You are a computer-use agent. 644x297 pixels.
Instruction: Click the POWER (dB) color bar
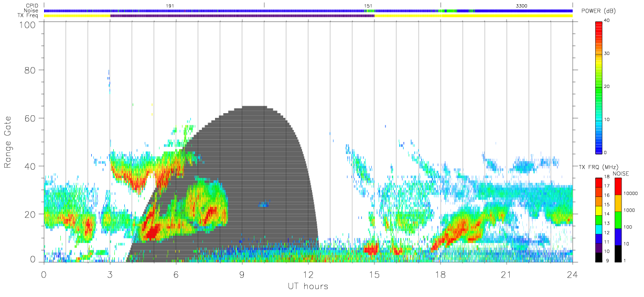[598, 87]
